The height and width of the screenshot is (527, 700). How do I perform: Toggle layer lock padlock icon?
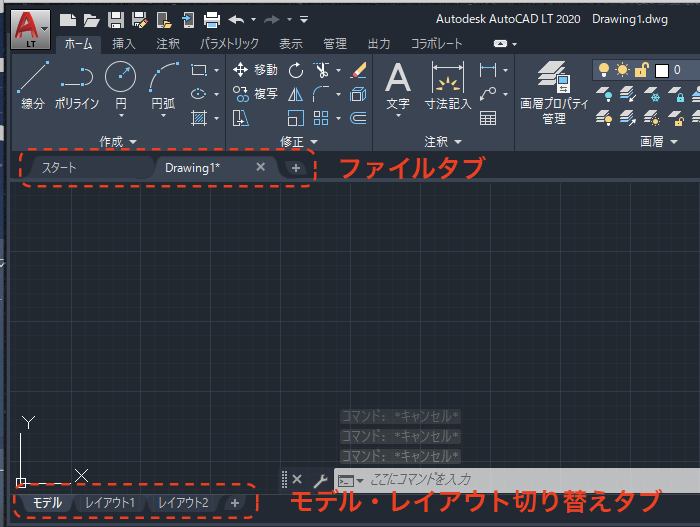642,70
